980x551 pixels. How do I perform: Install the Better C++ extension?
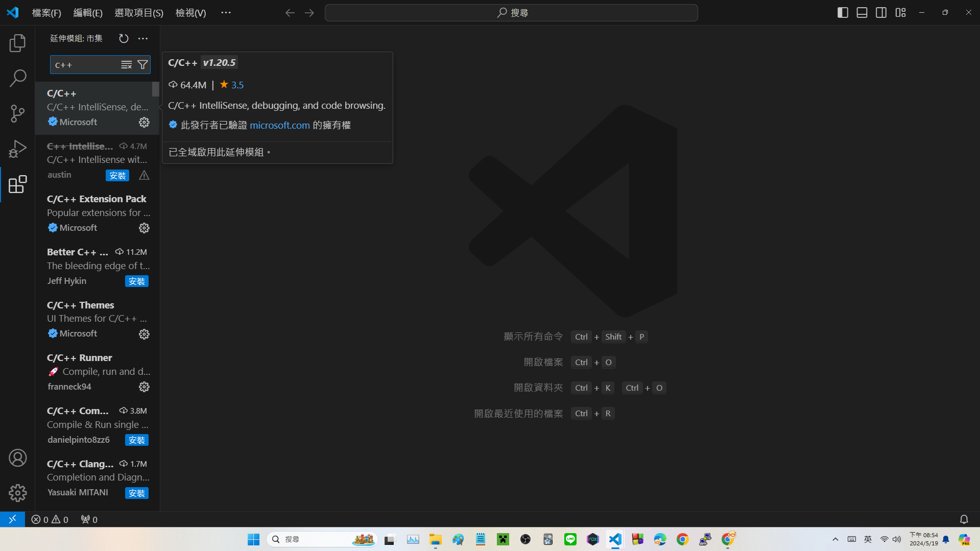click(x=136, y=281)
